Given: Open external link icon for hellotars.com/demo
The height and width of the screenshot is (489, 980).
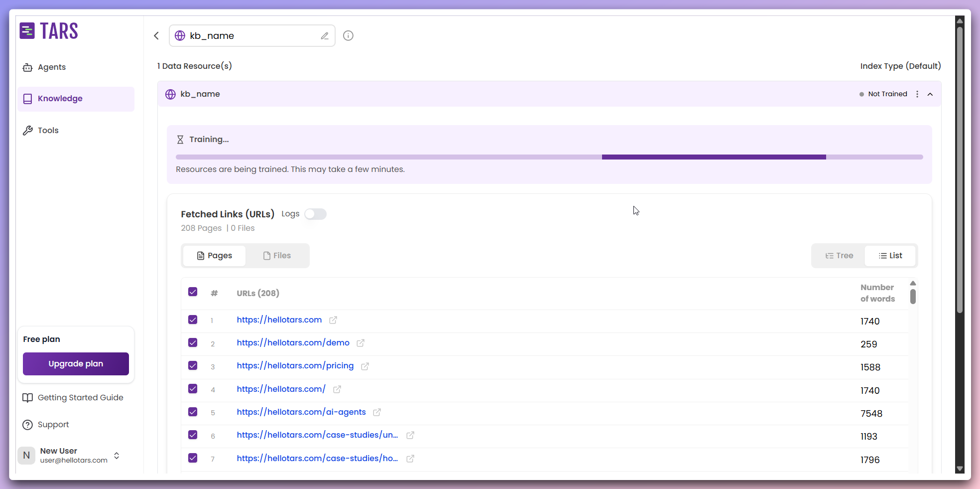Looking at the screenshot, I should 361,343.
